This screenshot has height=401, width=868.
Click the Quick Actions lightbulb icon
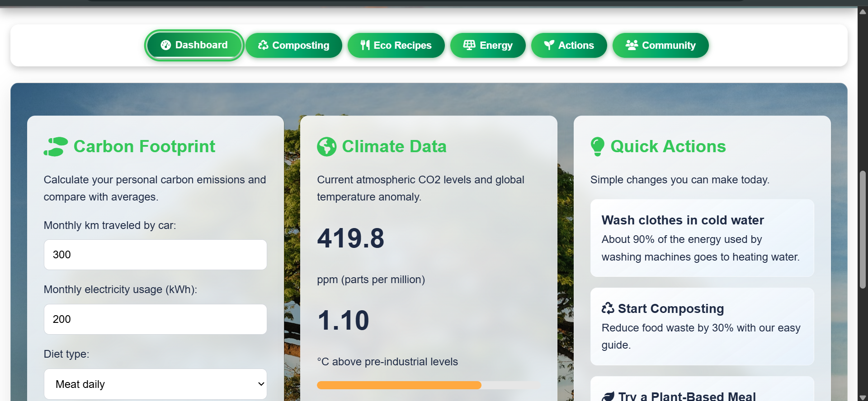coord(598,147)
